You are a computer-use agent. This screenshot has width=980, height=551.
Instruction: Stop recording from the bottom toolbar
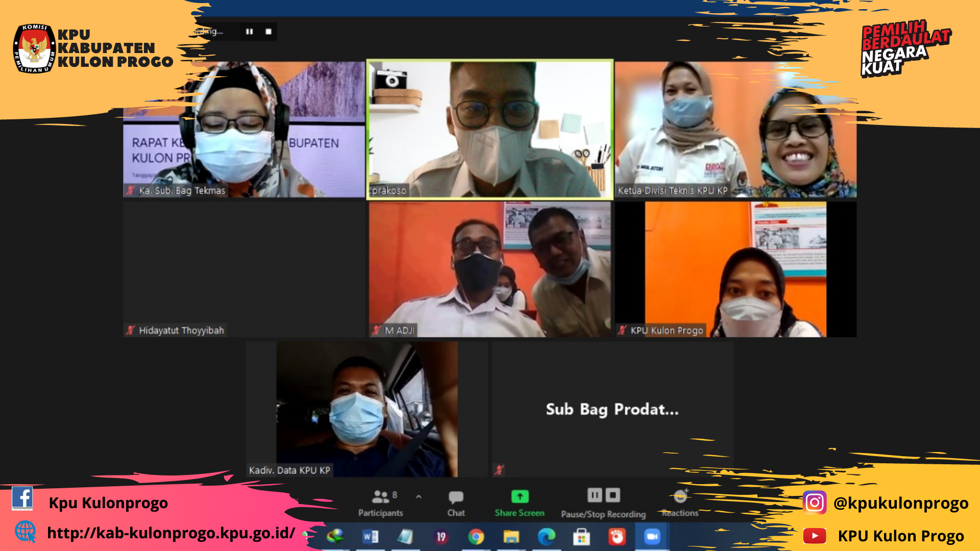click(x=612, y=495)
